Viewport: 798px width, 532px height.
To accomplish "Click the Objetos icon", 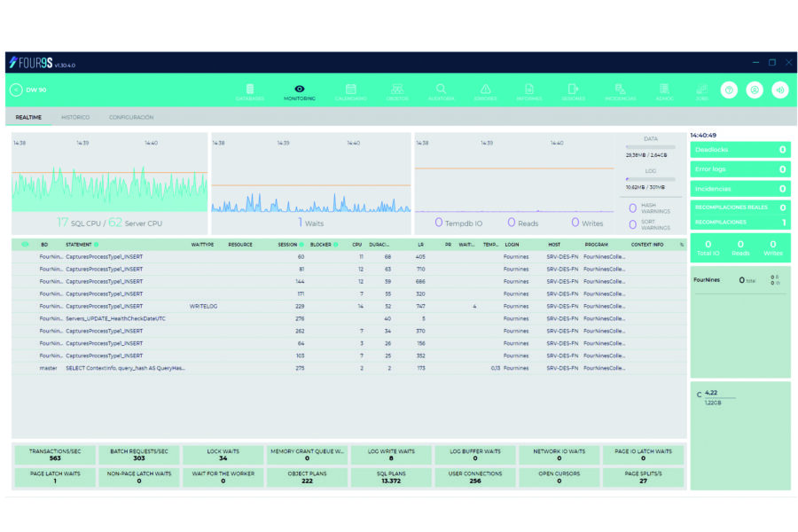I will 395,91.
